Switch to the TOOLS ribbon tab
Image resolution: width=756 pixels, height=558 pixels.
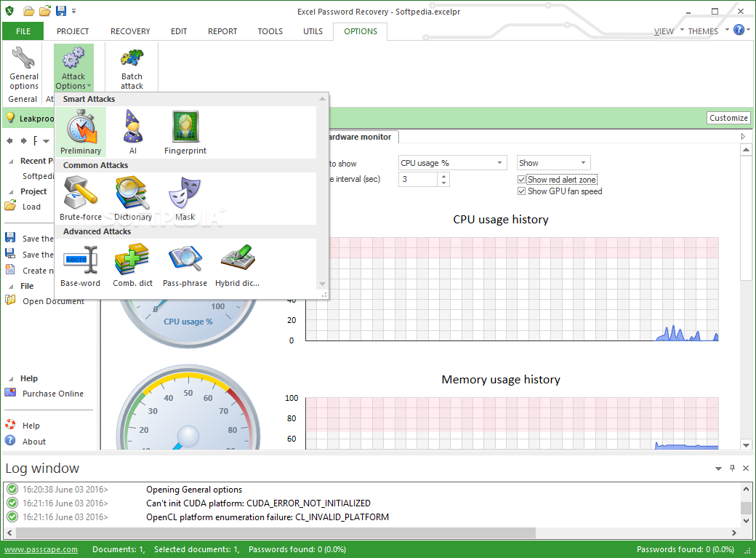pos(270,31)
